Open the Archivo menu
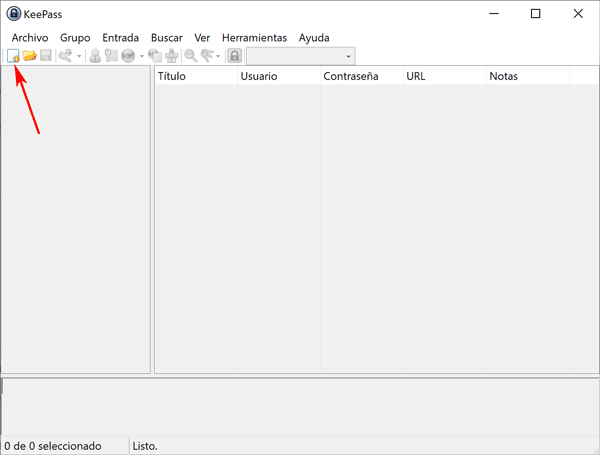The image size is (600, 455). [30, 38]
